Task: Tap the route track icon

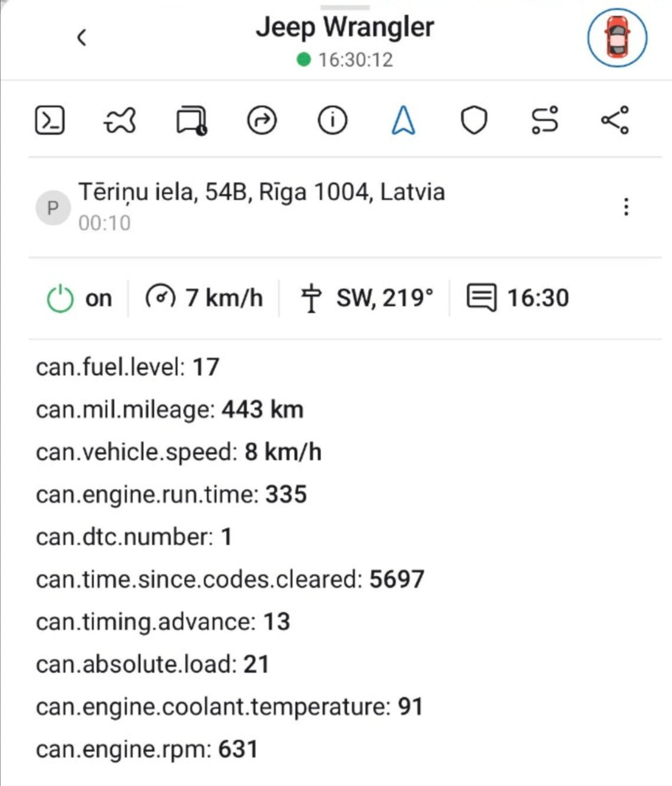Action: pos(545,120)
